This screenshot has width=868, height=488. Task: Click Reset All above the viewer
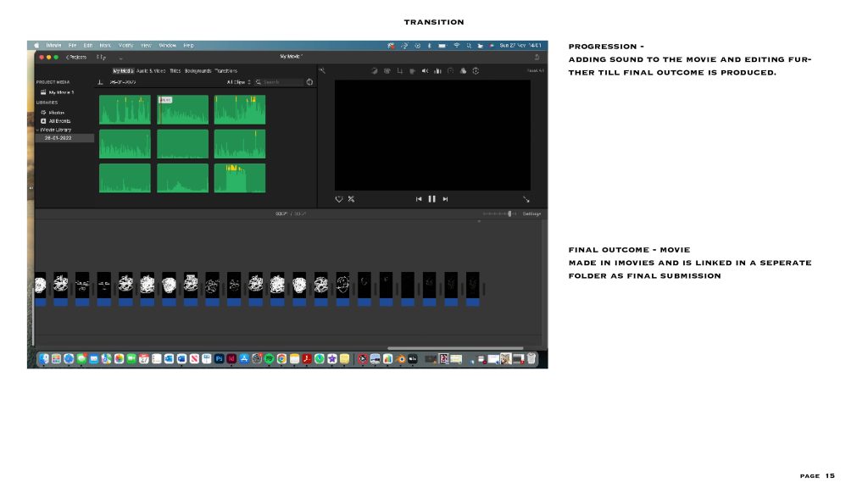pyautogui.click(x=536, y=71)
